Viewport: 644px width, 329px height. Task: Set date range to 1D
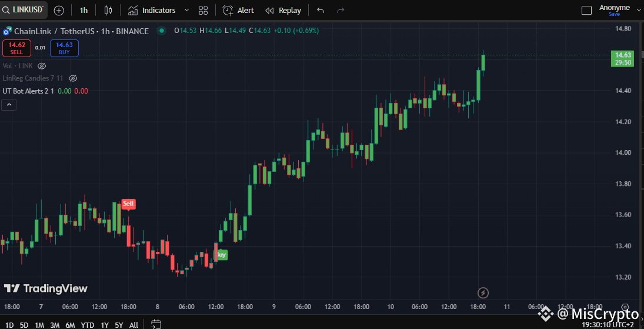point(9,325)
